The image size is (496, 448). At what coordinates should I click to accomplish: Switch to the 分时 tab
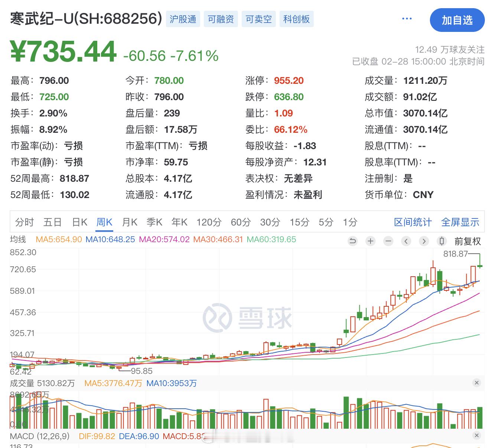(25, 222)
